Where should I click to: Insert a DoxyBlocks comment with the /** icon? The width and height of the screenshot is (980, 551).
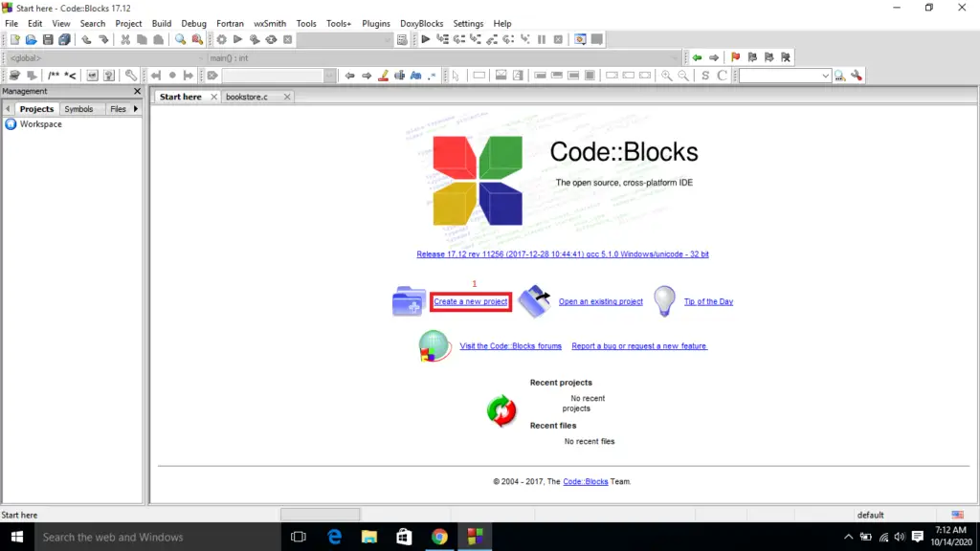(55, 75)
